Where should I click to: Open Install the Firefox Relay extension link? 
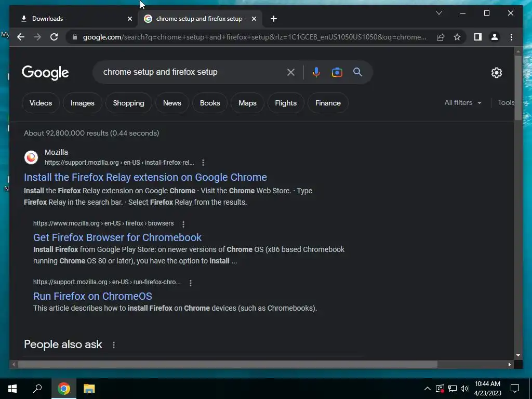(145, 178)
